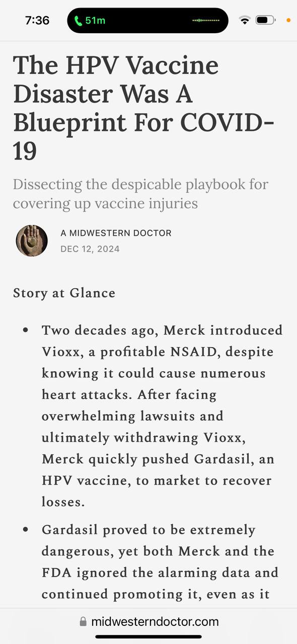Viewport: 297px width, 644px height.
Task: Open the active call via the 51m timer
Action: click(95, 21)
